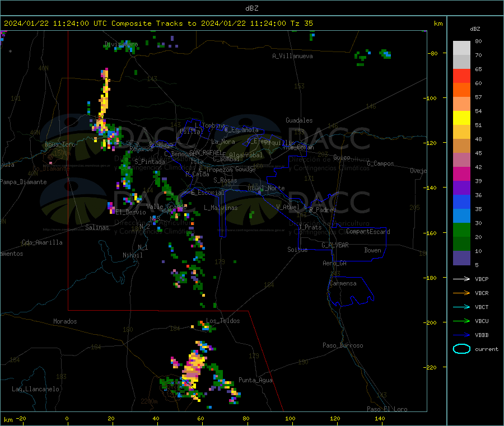The image size is (504, 426).
Task: Click the El_Desvio location label
Action: pyautogui.click(x=130, y=212)
